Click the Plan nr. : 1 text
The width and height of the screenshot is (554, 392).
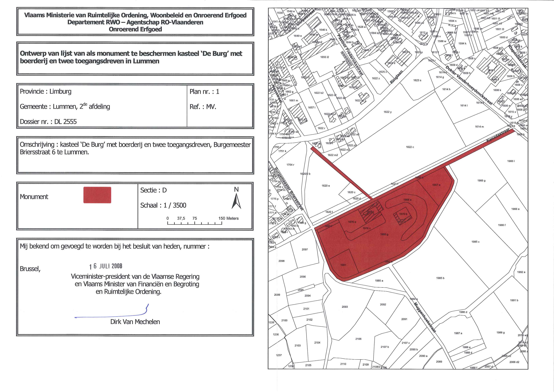[x=204, y=91]
